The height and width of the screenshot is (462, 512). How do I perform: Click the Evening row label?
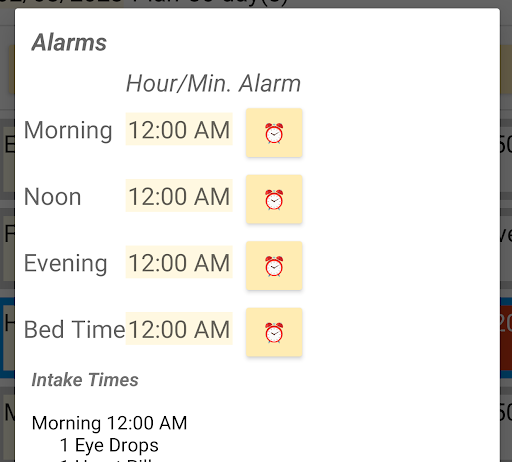(x=66, y=263)
